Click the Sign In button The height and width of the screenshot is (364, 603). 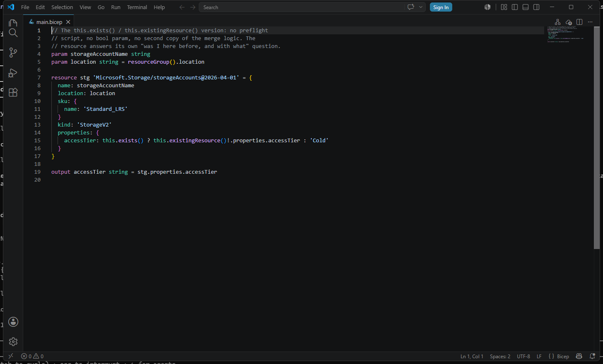(441, 7)
